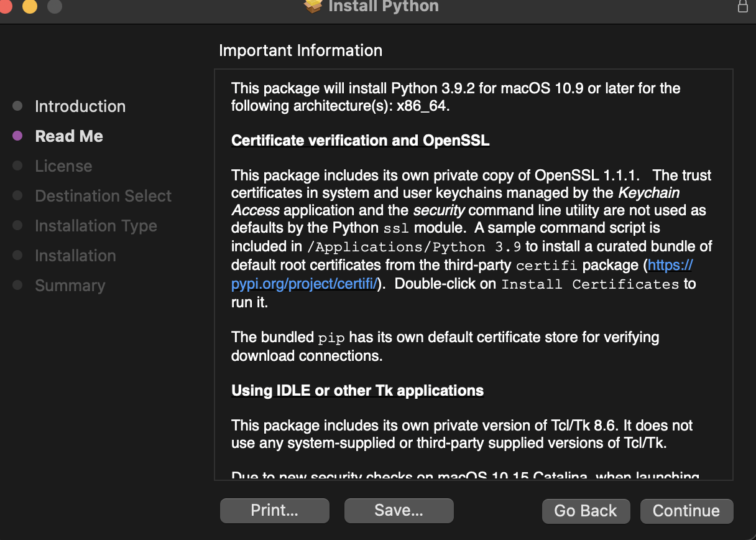This screenshot has width=756, height=540.
Task: Return to previous page with Go Back
Action: (586, 511)
